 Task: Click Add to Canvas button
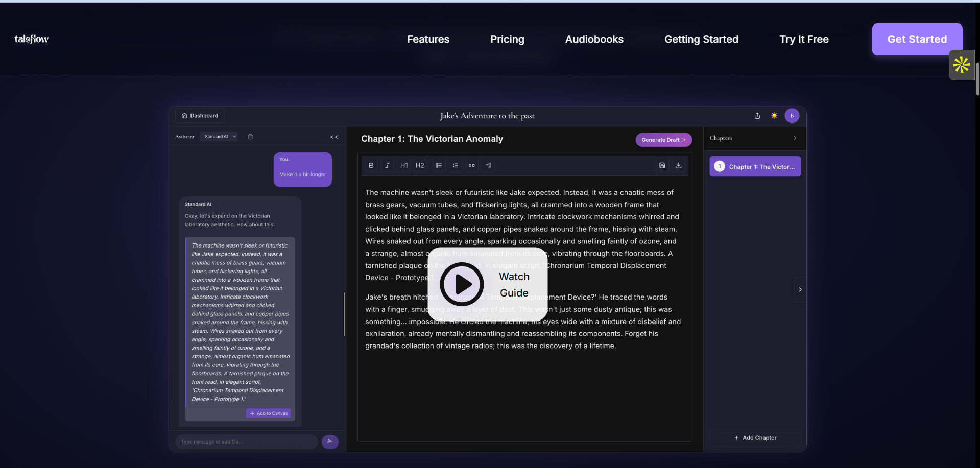tap(268, 413)
